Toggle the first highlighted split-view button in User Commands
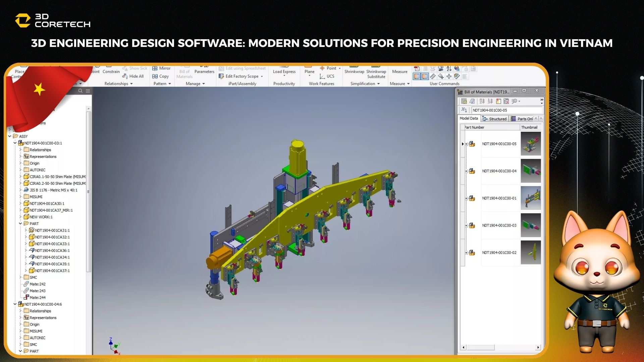The image size is (644, 362). tap(417, 76)
